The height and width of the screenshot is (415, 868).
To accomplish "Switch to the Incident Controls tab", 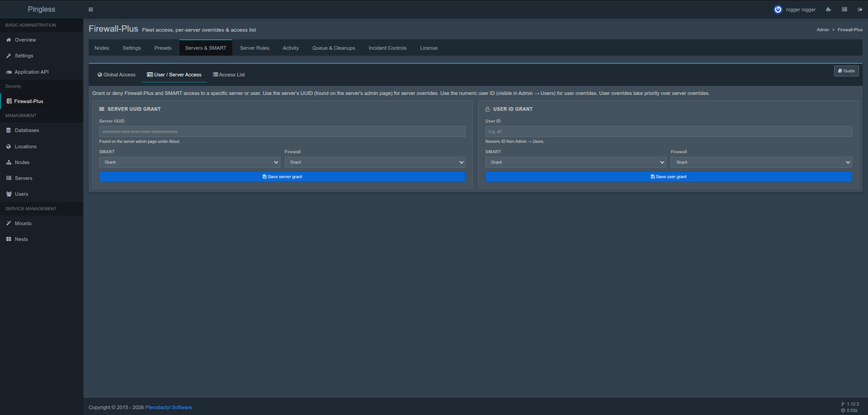I will 388,48.
